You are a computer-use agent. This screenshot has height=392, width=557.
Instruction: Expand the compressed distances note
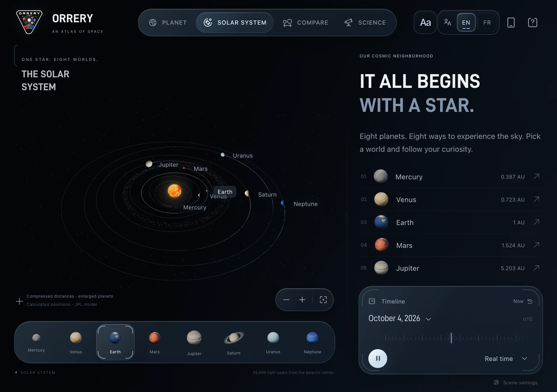(19, 301)
